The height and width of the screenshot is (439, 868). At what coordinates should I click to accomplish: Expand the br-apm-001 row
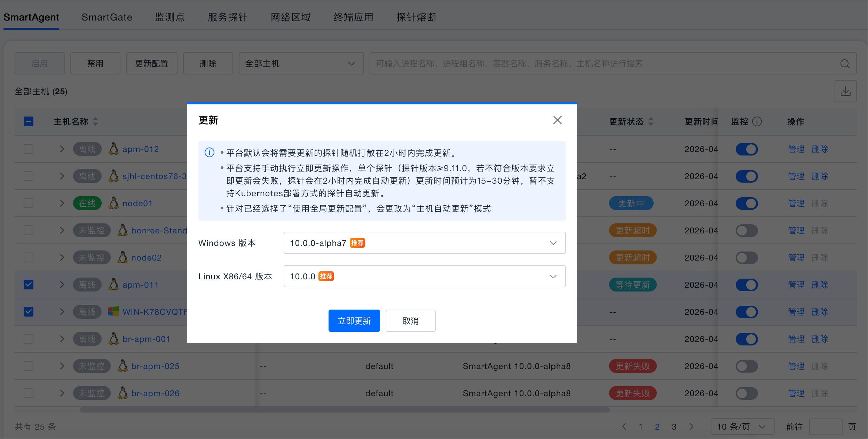pos(62,339)
